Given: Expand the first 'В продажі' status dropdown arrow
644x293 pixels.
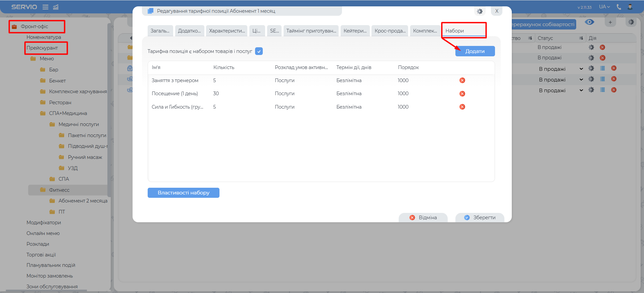Looking at the screenshot, I should pos(581,69).
